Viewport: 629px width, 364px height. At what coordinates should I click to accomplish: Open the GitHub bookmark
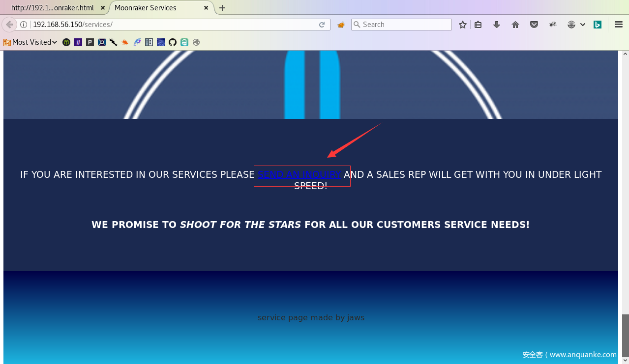[x=173, y=42]
